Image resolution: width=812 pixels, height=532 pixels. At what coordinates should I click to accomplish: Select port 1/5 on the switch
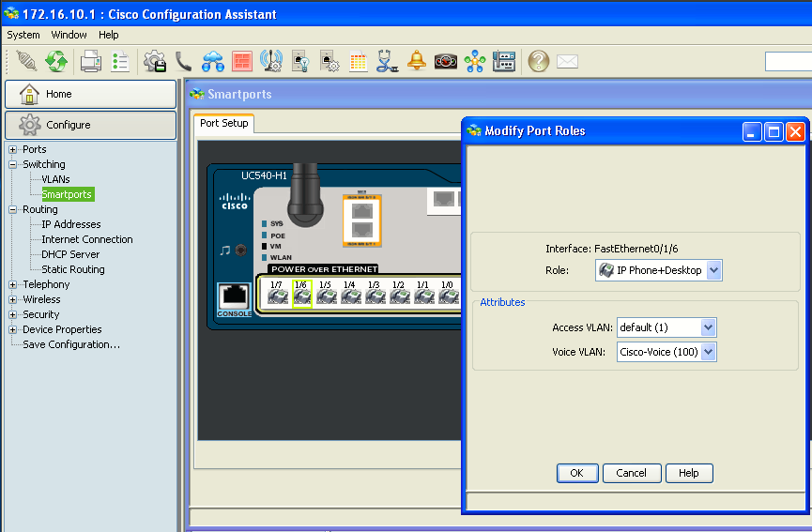[x=327, y=293]
